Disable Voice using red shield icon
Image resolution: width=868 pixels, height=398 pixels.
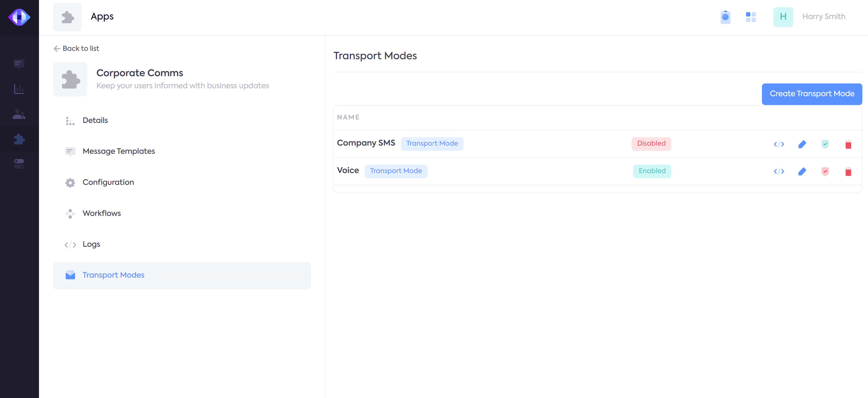point(825,172)
